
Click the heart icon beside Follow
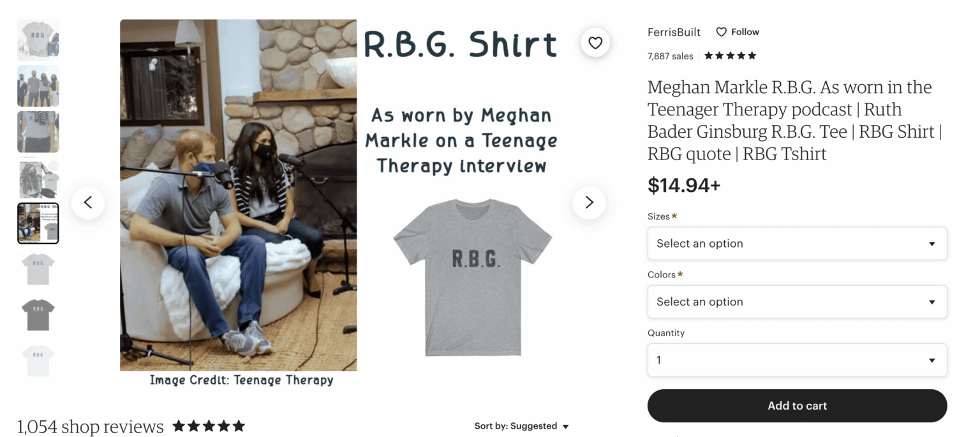(721, 31)
